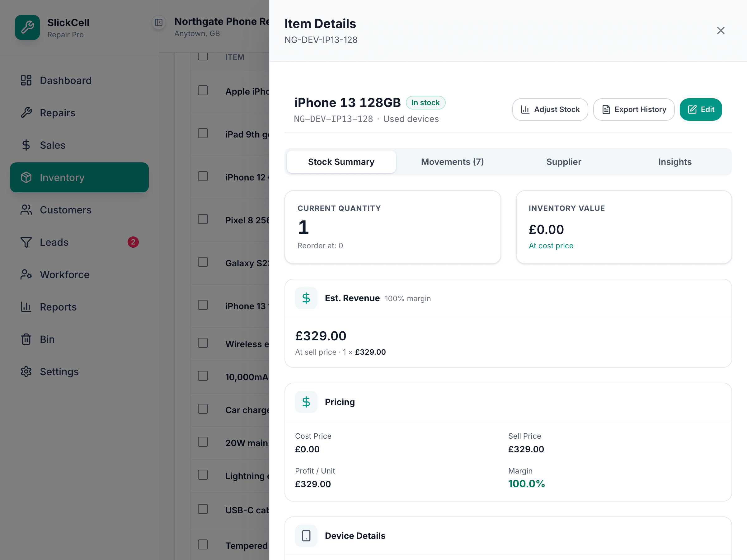Toggle the select-all checkbox in ITEM header

click(x=203, y=56)
